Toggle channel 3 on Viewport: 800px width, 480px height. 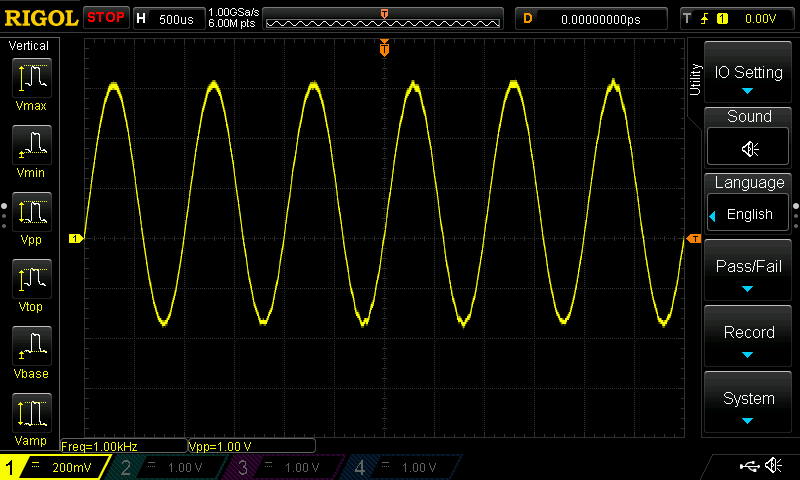coord(281,467)
